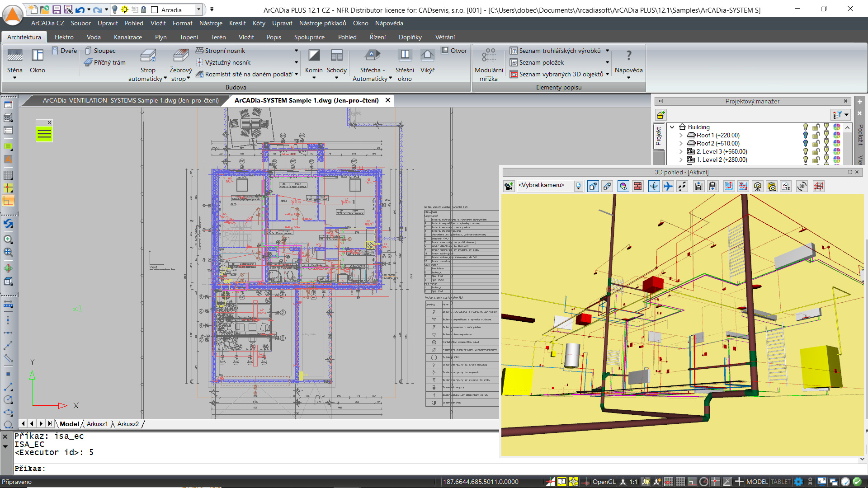This screenshot has height=488, width=868.
Task: Open color palette for Building row
Action: pyautogui.click(x=837, y=127)
